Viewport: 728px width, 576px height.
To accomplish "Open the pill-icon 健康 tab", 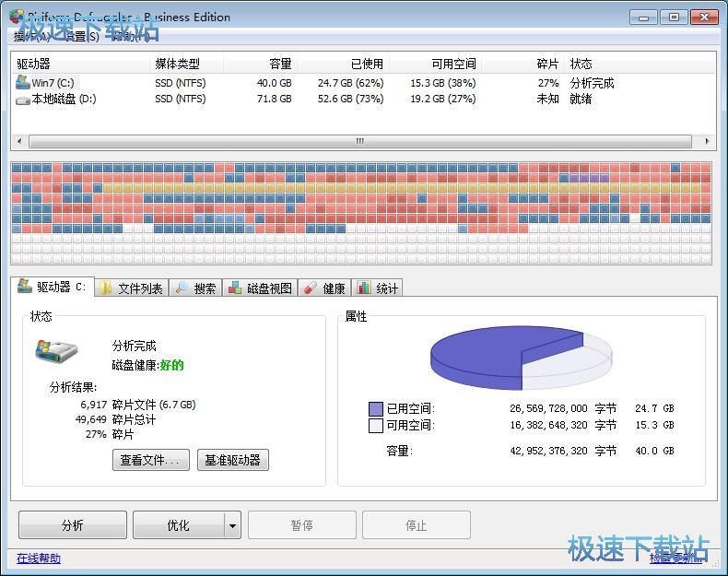I will click(x=324, y=288).
